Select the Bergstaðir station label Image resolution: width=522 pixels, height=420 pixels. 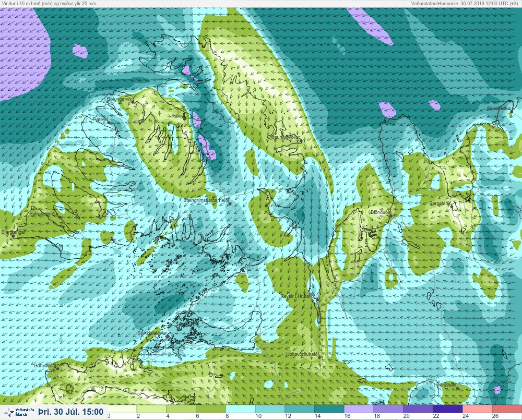tap(440, 203)
